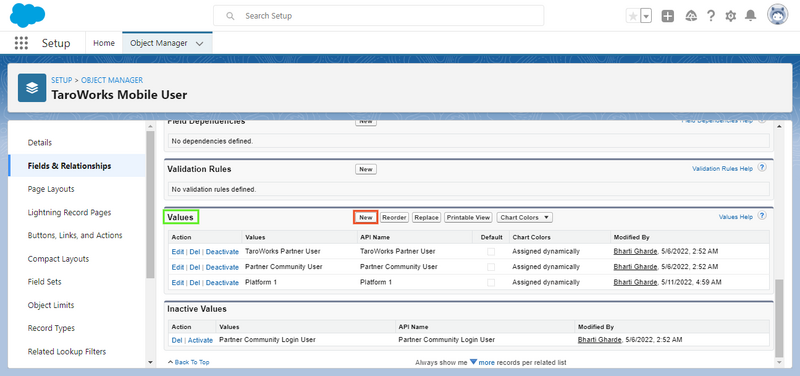Open the global actions plus icon

[668, 16]
